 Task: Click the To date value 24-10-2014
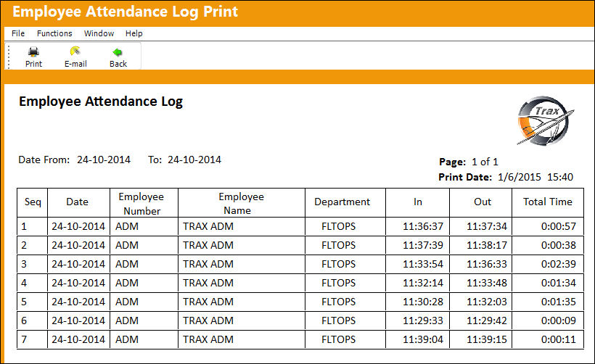tap(194, 160)
